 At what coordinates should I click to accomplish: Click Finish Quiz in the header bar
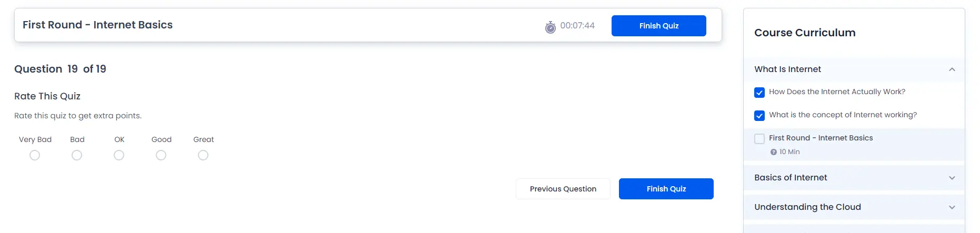[658, 26]
